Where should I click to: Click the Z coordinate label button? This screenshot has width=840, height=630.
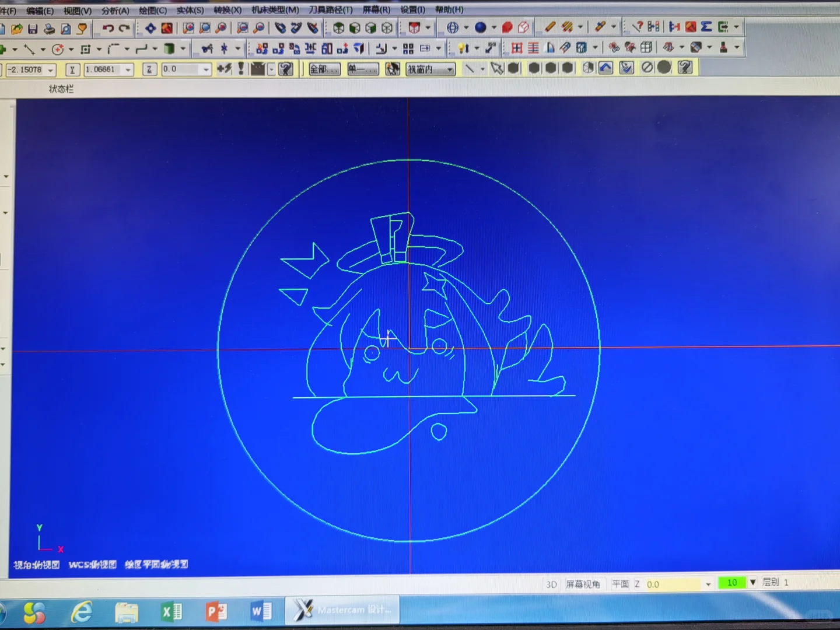149,69
